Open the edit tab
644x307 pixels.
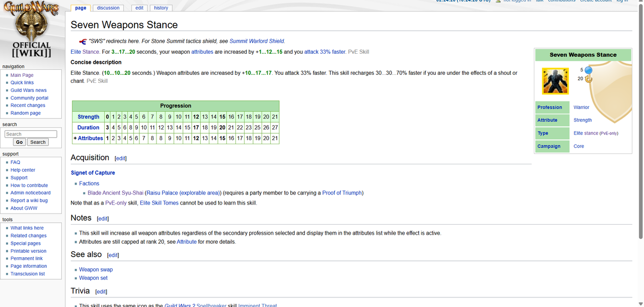tap(139, 8)
